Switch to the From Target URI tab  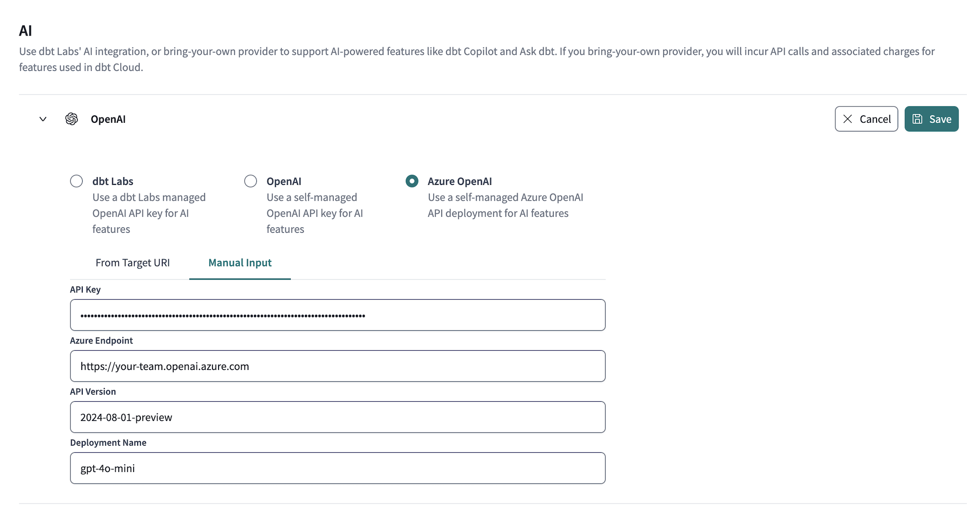(x=132, y=263)
